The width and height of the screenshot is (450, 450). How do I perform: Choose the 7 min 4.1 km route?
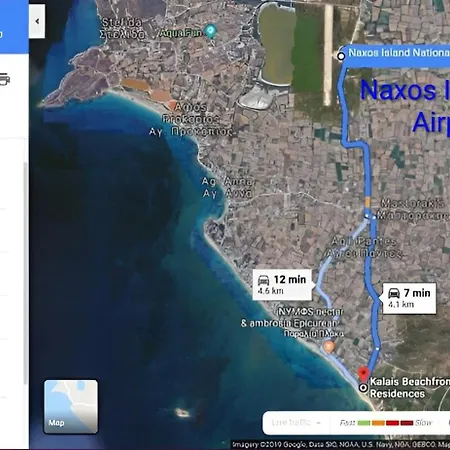(409, 298)
